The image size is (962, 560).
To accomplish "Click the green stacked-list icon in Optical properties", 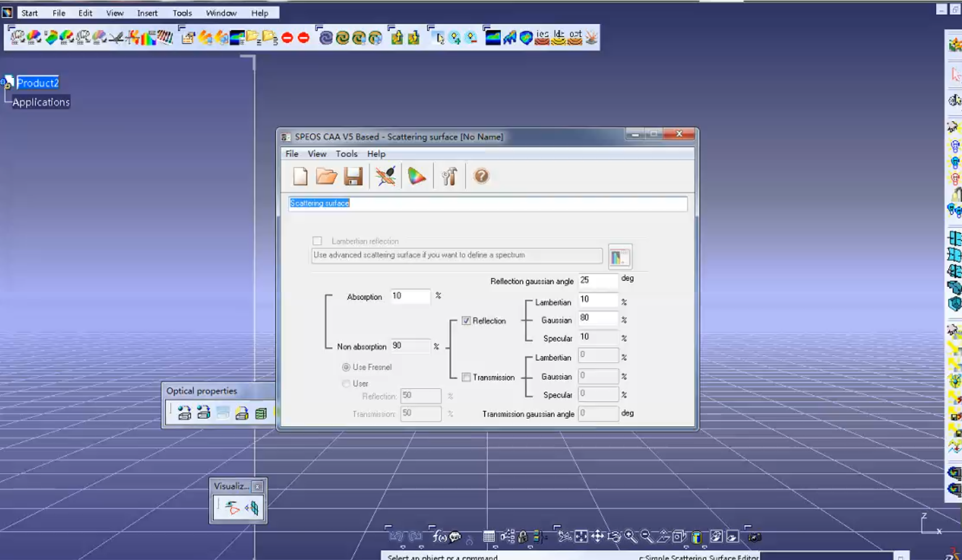I will pos(261,413).
